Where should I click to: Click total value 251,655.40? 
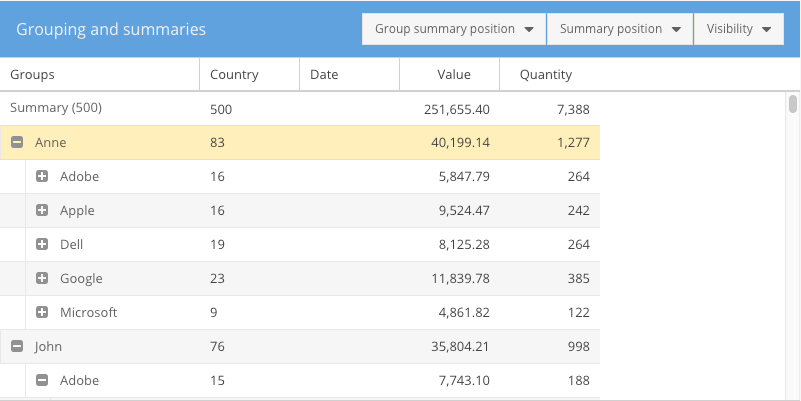click(x=457, y=109)
